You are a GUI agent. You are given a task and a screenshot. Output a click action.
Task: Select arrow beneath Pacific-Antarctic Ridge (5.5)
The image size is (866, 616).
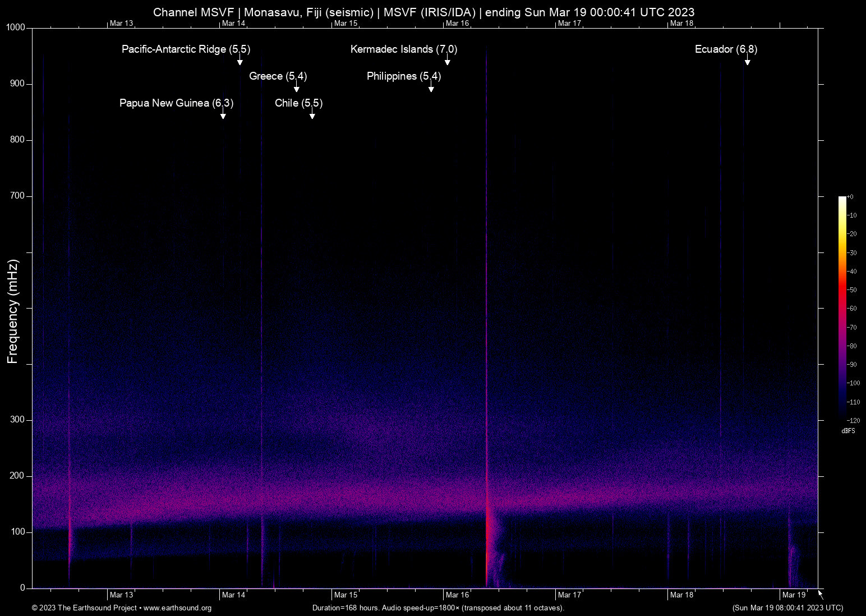(239, 61)
